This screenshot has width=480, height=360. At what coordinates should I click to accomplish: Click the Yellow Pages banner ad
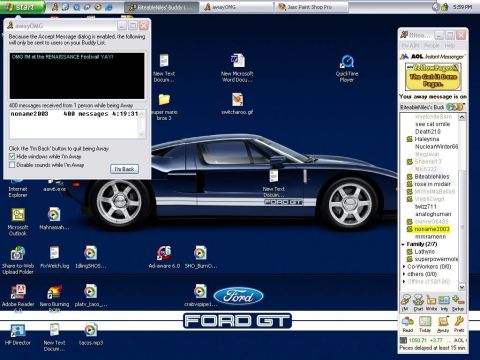[433, 76]
